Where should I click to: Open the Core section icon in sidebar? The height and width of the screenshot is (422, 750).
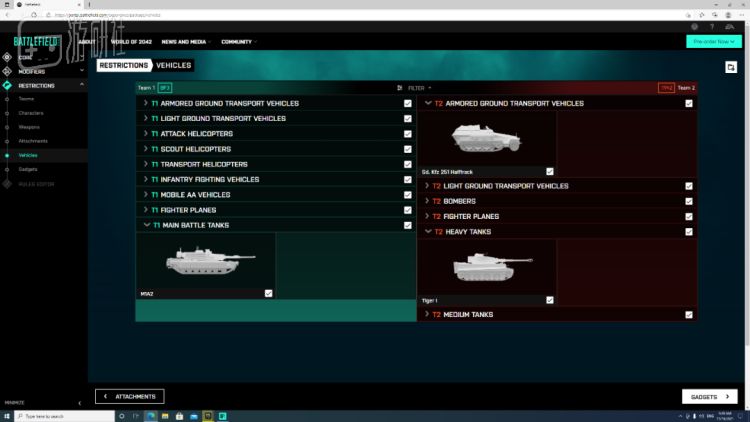7,57
